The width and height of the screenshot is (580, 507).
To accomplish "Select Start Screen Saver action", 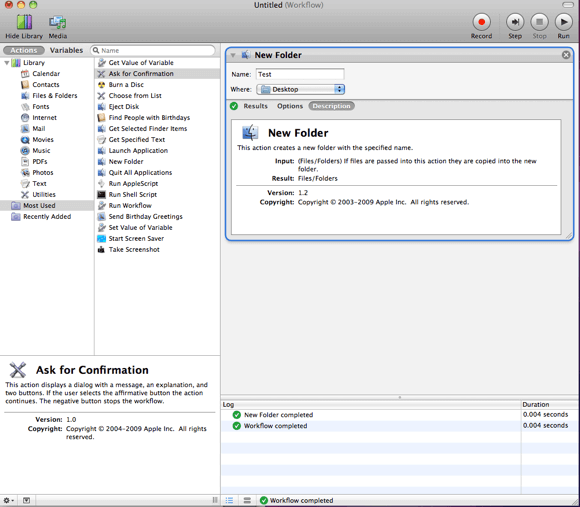I will point(136,239).
